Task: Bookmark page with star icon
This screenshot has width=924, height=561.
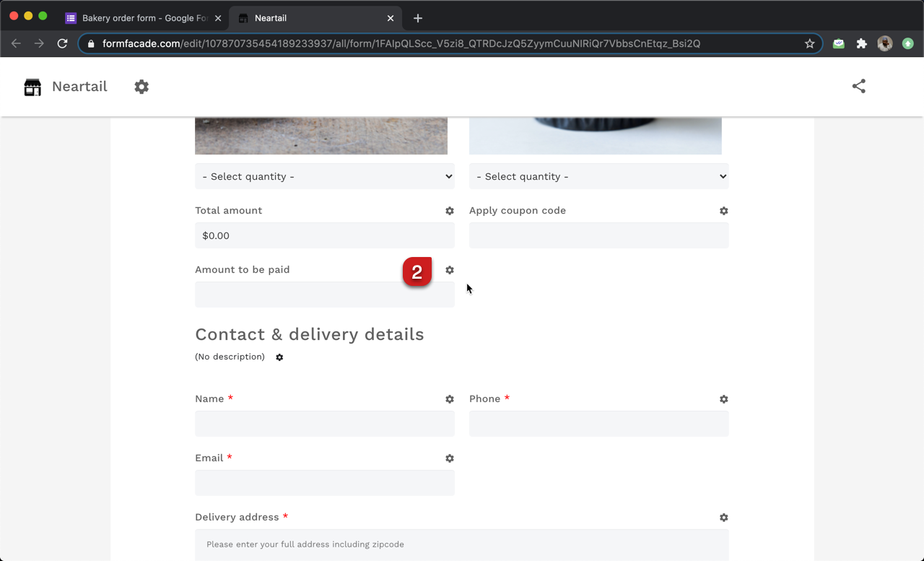Action: coord(809,44)
